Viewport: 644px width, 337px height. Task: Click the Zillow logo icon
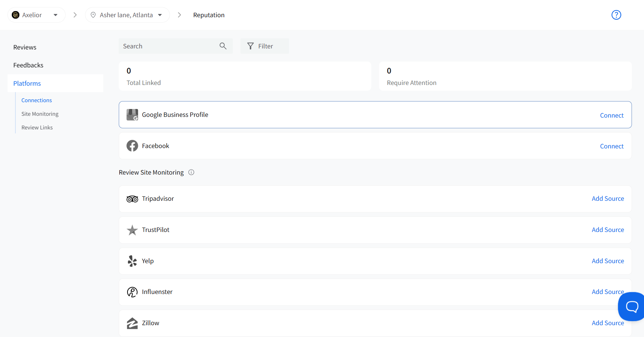pyautogui.click(x=132, y=323)
